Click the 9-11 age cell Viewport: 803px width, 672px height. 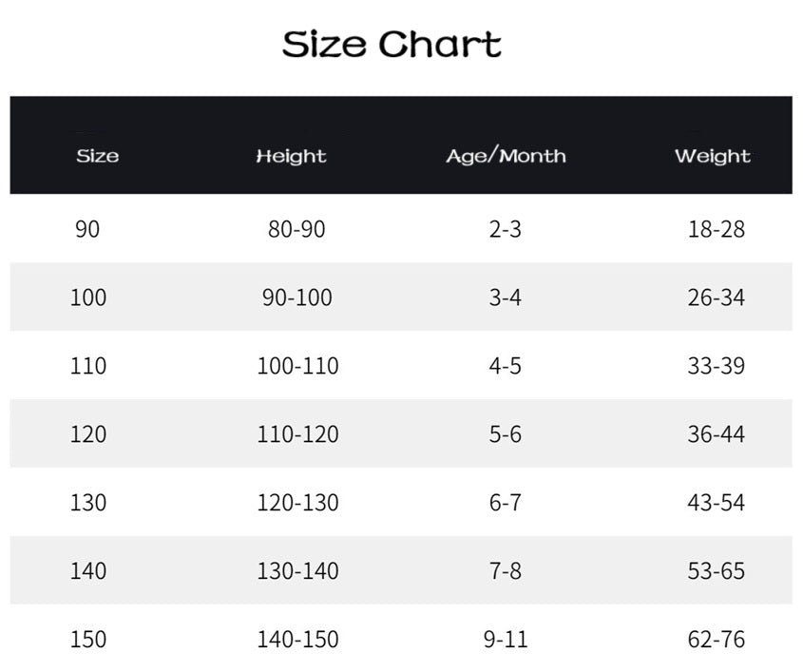[x=505, y=640]
